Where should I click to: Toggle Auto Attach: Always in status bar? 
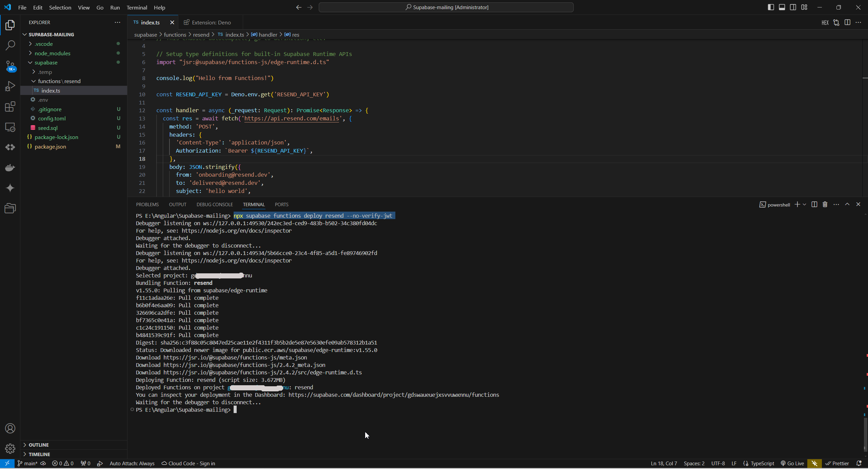132,463
